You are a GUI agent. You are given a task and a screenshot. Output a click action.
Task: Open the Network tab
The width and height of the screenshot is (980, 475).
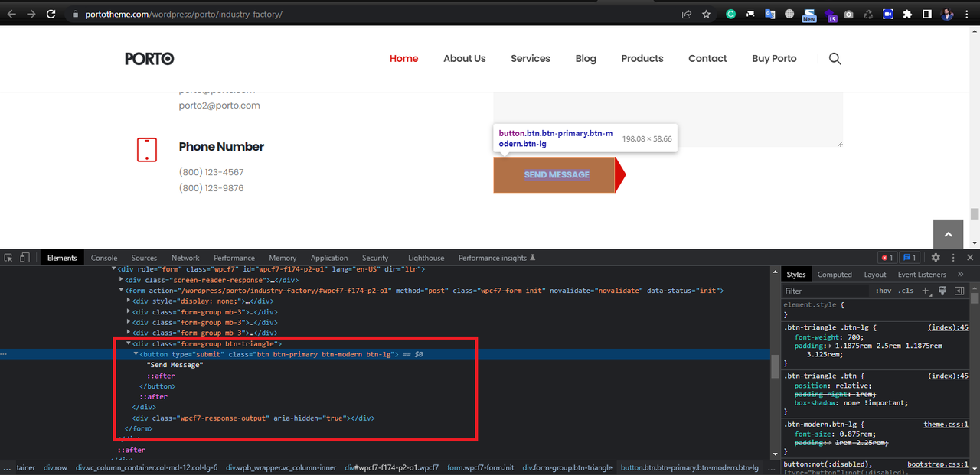point(185,258)
